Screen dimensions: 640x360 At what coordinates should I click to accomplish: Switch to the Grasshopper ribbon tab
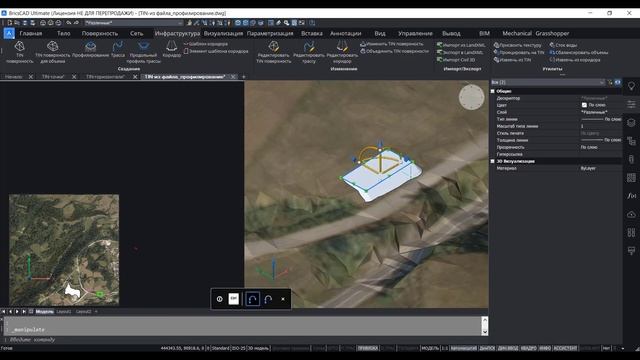pos(552,33)
